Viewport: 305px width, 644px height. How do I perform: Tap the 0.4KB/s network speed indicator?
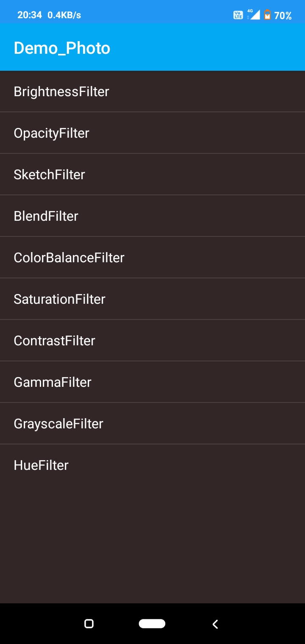64,15
